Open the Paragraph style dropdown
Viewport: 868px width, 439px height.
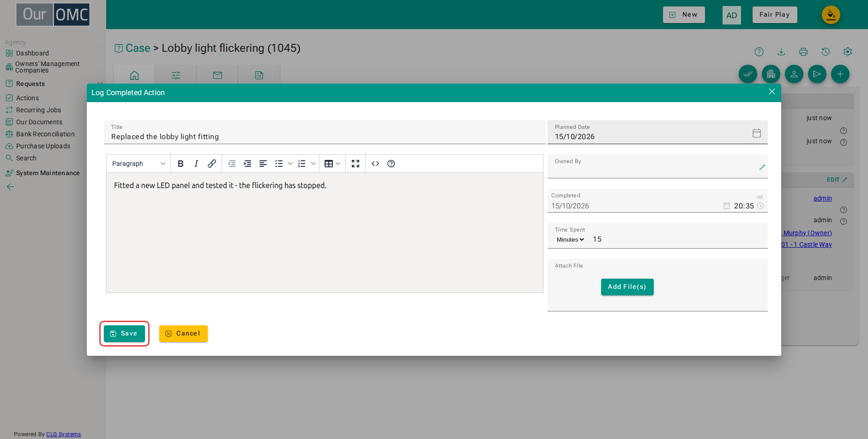(x=139, y=164)
